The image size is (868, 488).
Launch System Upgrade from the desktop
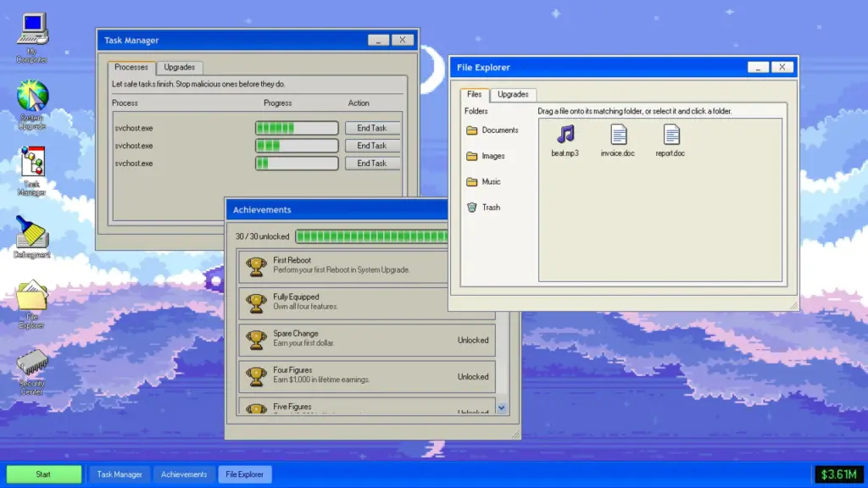click(x=32, y=104)
